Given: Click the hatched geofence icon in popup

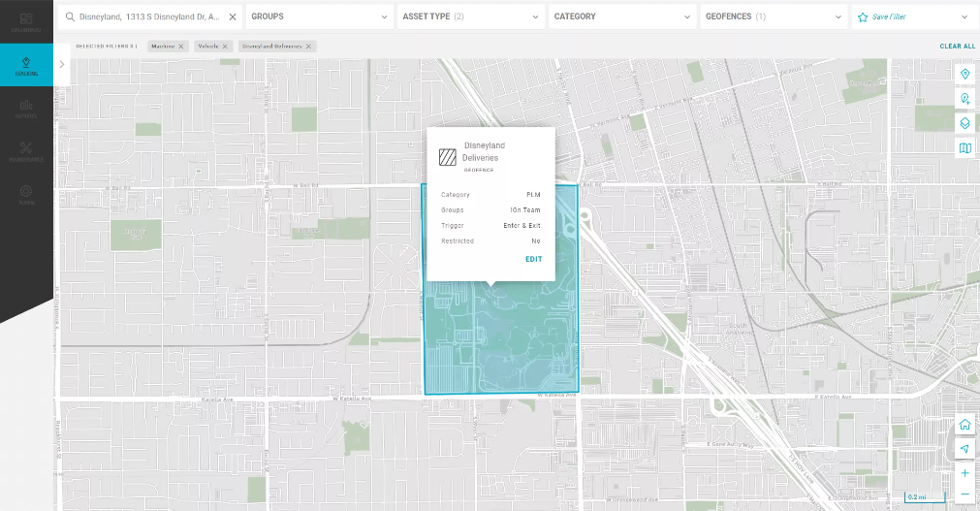Looking at the screenshot, I should coord(448,157).
